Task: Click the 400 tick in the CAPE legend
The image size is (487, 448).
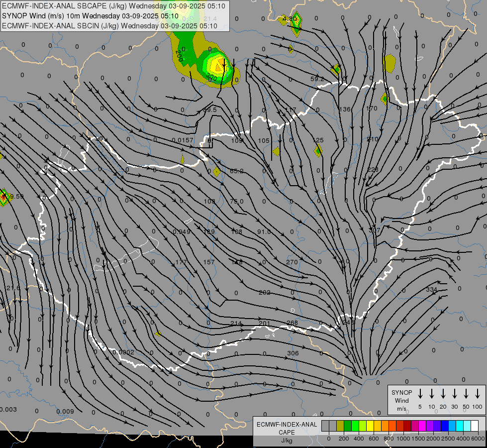Action: [x=359, y=439]
